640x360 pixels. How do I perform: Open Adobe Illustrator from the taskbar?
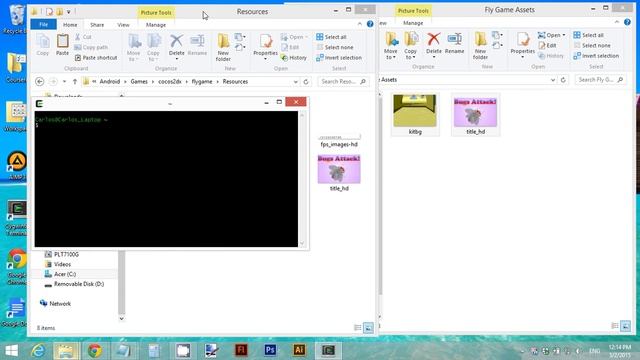pos(299,351)
